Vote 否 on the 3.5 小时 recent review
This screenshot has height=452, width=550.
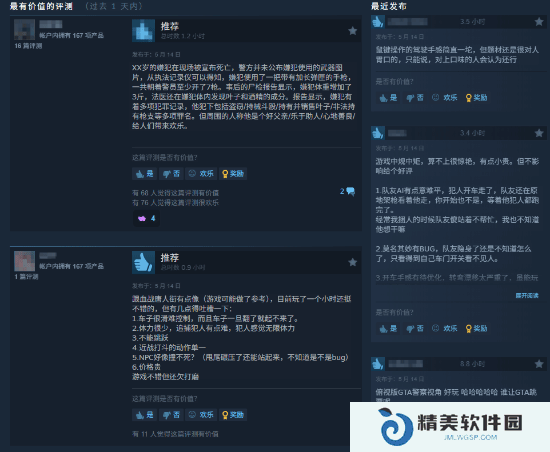click(x=415, y=97)
